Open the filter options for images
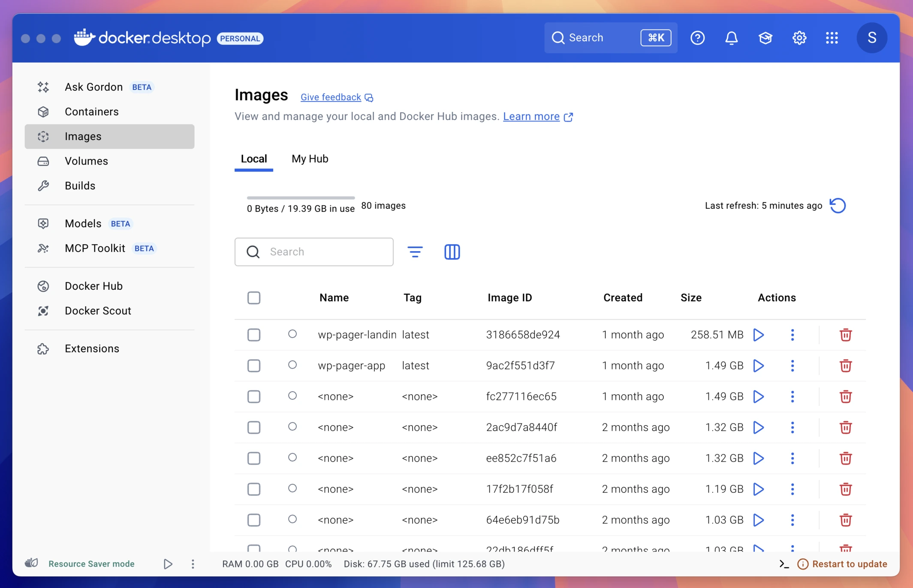 click(x=415, y=252)
